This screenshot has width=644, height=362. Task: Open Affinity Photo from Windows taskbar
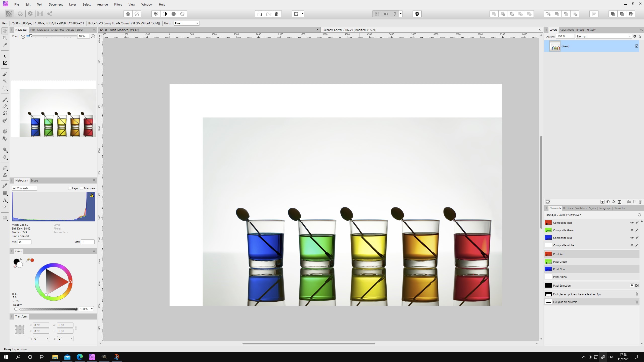click(x=92, y=357)
